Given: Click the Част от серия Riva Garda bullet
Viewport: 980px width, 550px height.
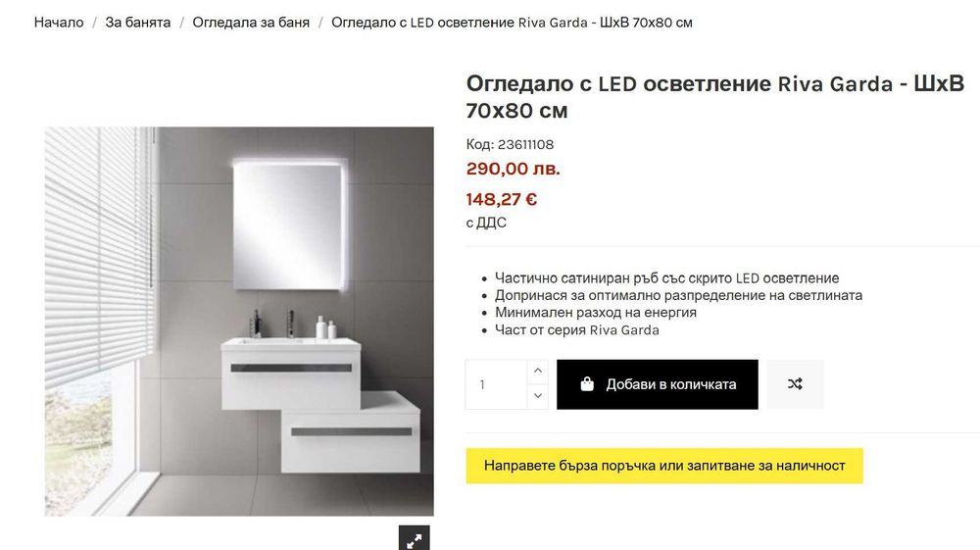Looking at the screenshot, I should point(576,329).
